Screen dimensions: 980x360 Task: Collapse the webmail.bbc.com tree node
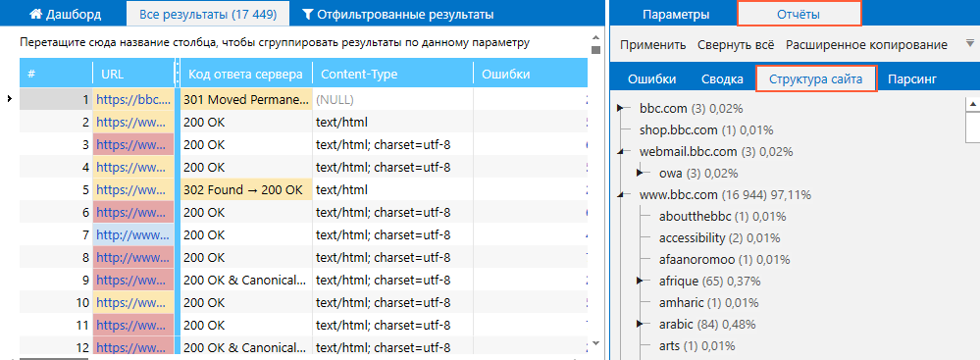pyautogui.click(x=621, y=151)
